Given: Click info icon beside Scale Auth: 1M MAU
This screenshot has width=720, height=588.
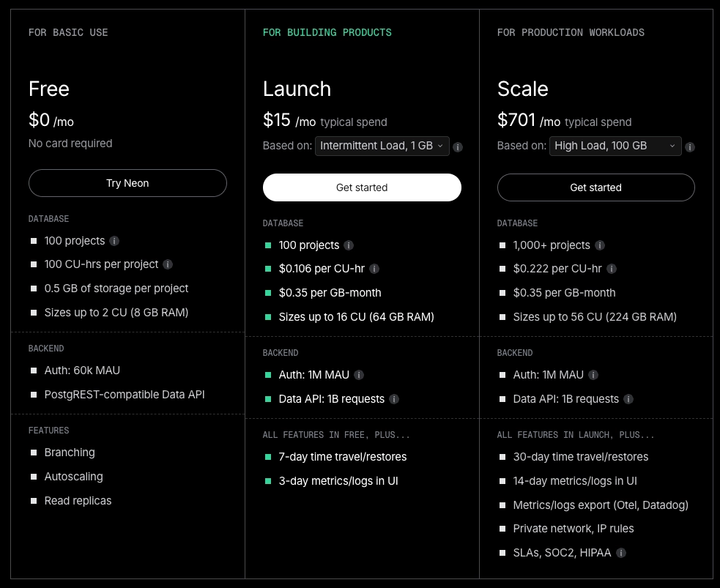Looking at the screenshot, I should coord(593,375).
